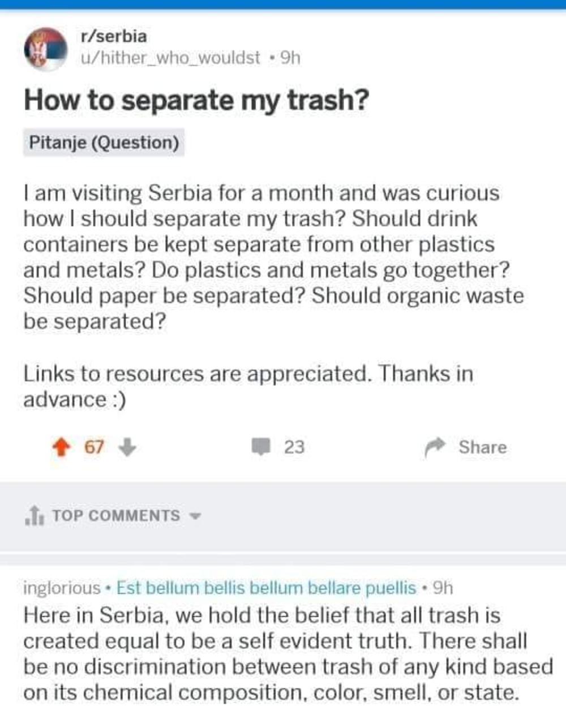Click the Share arrow icon
The height and width of the screenshot is (728, 566).
tap(435, 448)
